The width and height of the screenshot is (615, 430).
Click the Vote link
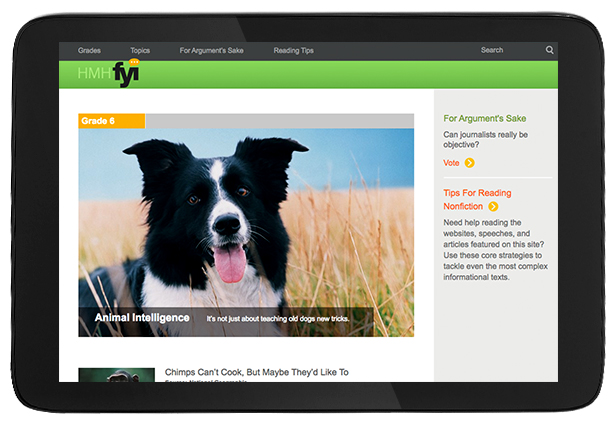451,163
